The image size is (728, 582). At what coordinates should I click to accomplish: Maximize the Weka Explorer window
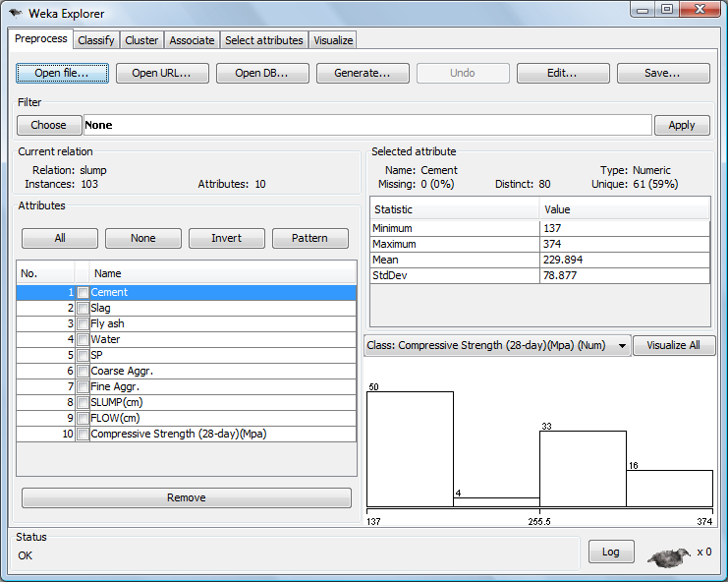point(667,9)
